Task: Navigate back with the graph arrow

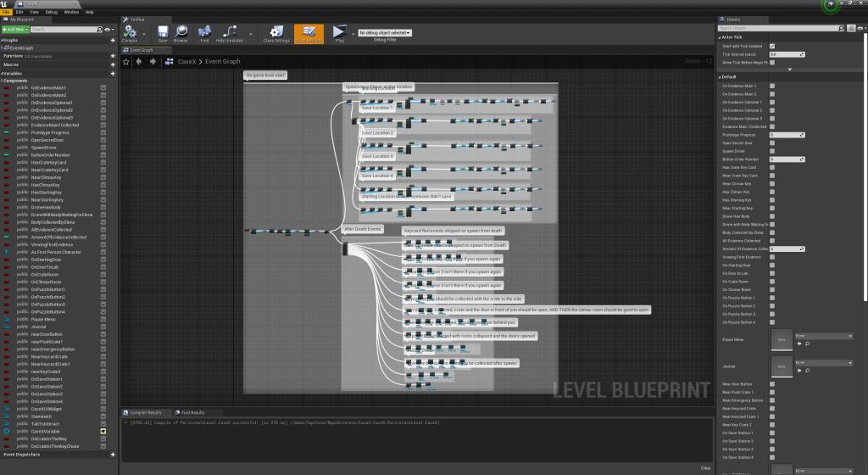Action: [x=139, y=62]
